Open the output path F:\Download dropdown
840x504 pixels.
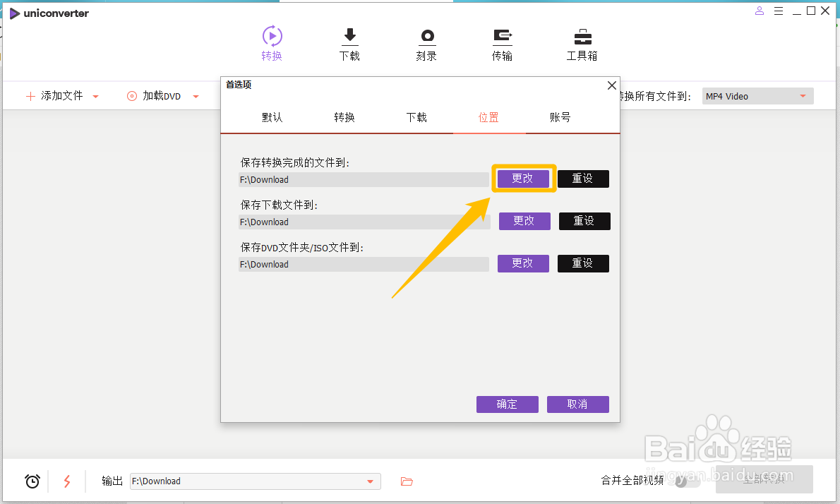[x=370, y=481]
